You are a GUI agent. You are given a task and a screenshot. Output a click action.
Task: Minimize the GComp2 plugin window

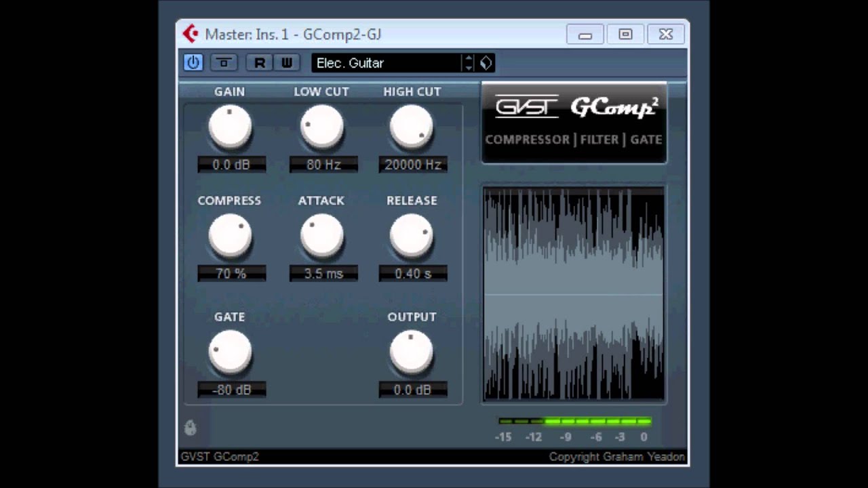click(585, 35)
